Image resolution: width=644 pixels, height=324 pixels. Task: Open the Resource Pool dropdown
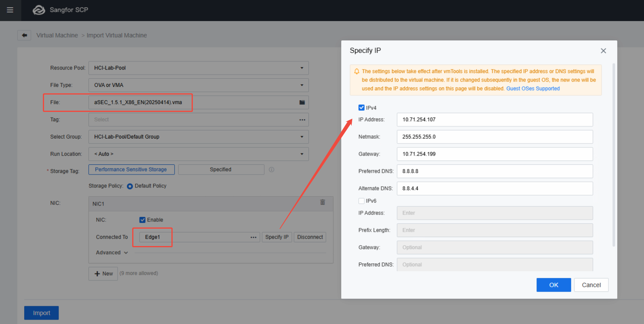(198, 68)
